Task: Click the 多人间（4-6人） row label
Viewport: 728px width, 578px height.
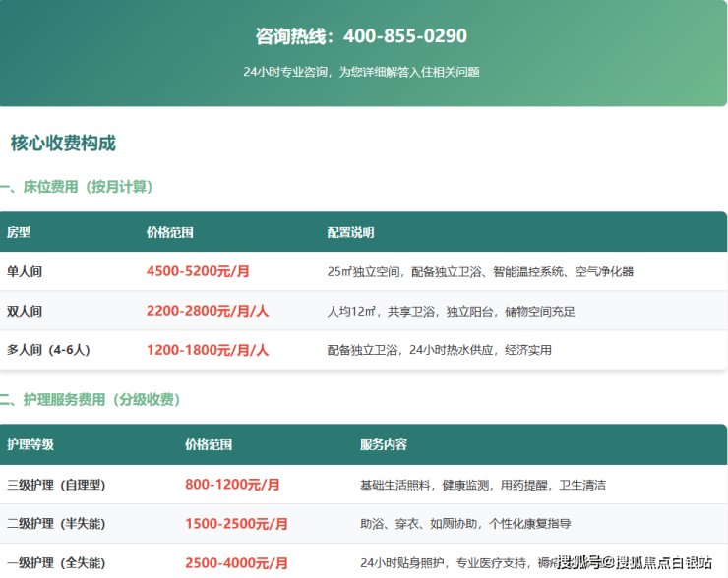Action: coord(48,350)
